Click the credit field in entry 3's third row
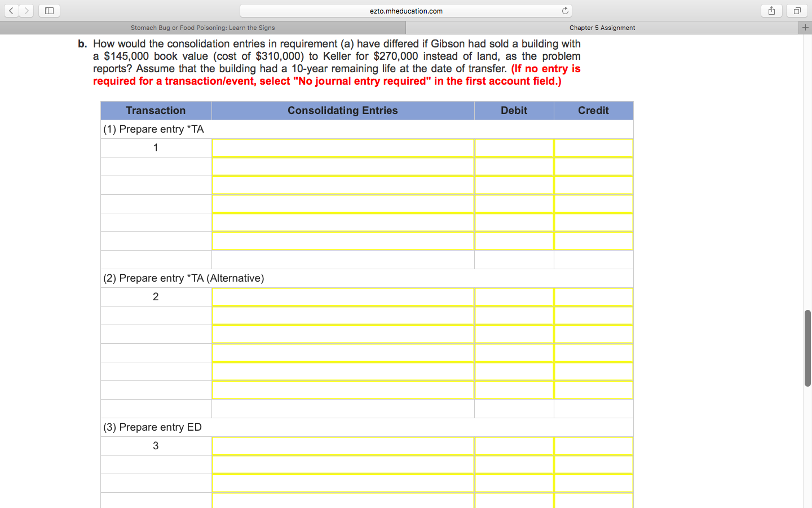812x508 pixels. 594,483
